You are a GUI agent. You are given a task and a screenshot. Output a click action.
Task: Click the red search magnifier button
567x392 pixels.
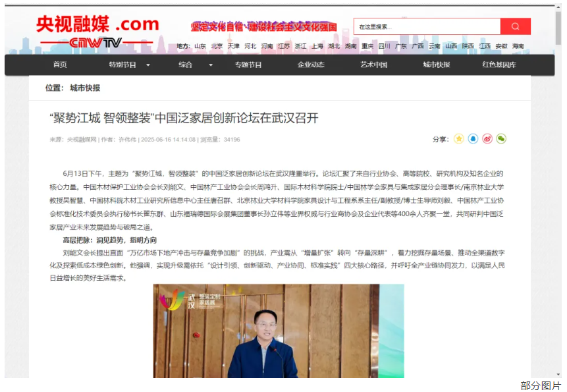515,26
